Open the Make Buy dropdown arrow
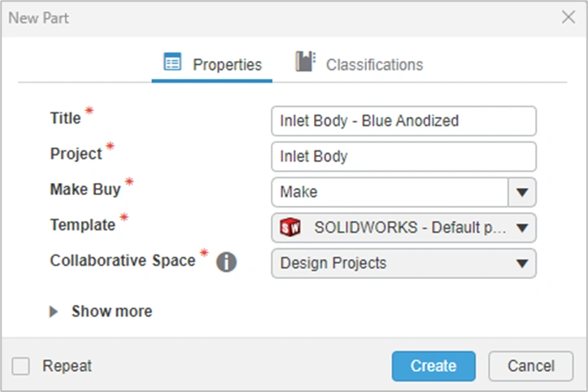588x392 pixels. [522, 193]
